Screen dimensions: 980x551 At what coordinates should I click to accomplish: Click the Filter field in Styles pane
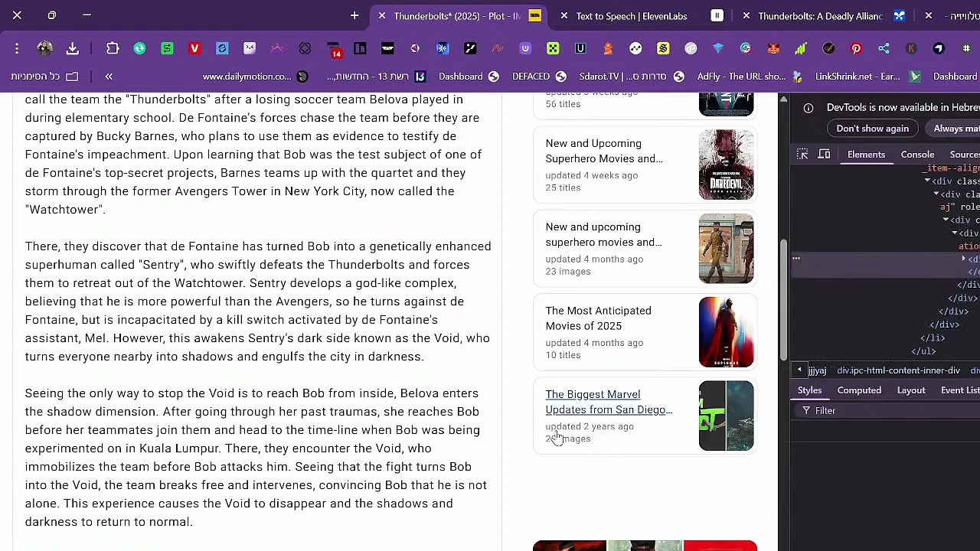(x=888, y=411)
